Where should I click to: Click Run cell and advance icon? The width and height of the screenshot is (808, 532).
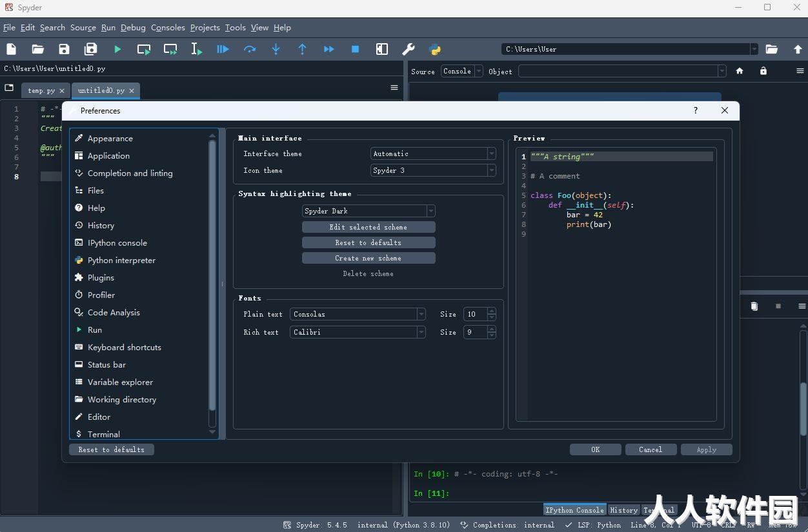(x=170, y=49)
